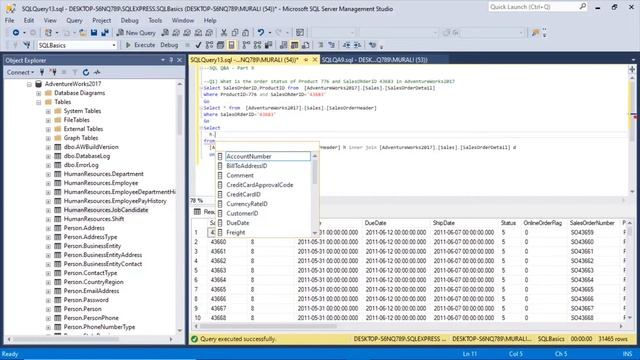Screen dimensions: 640x360
Task: Open the File menu
Action: pos(9,20)
